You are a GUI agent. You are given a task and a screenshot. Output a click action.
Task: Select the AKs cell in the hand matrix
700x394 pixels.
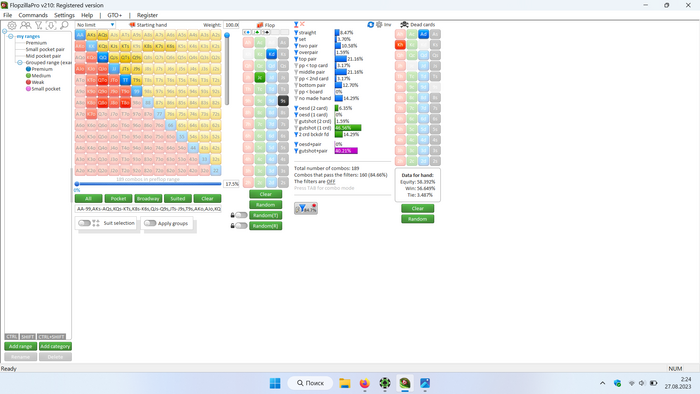91,35
